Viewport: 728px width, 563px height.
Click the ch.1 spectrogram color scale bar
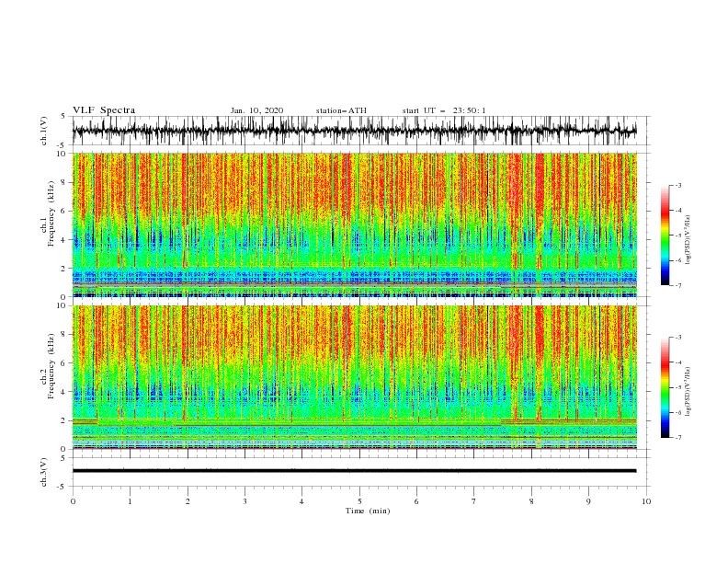(x=665, y=236)
